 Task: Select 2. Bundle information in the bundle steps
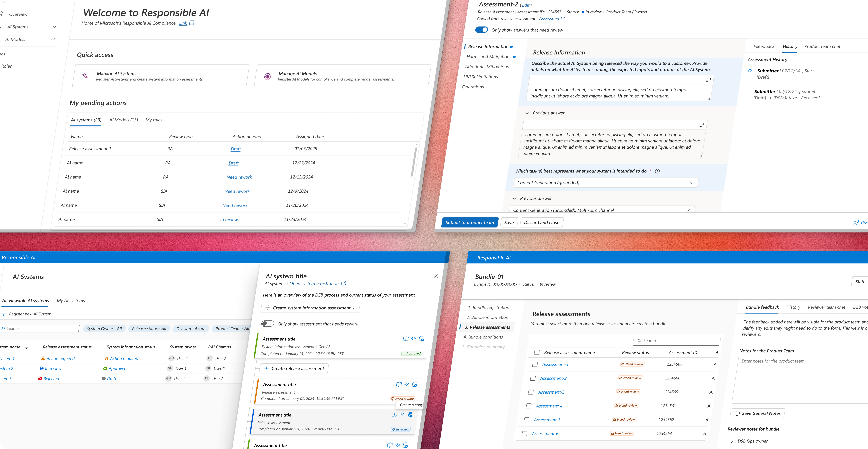point(487,317)
